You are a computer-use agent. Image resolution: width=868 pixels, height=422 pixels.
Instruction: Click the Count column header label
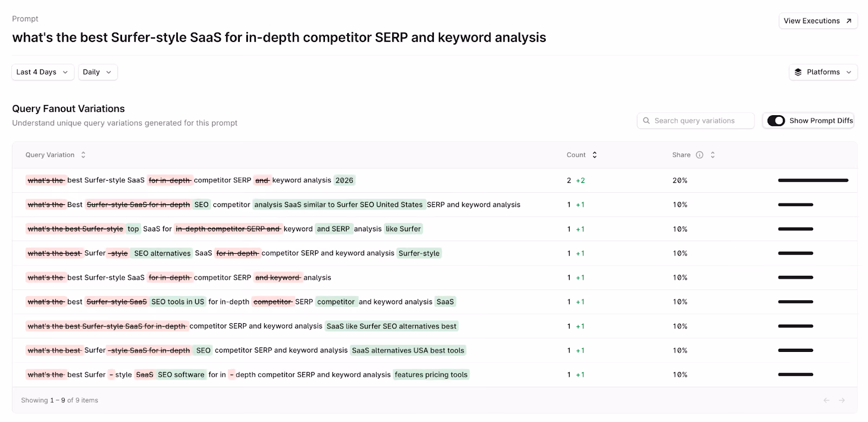[x=576, y=155]
